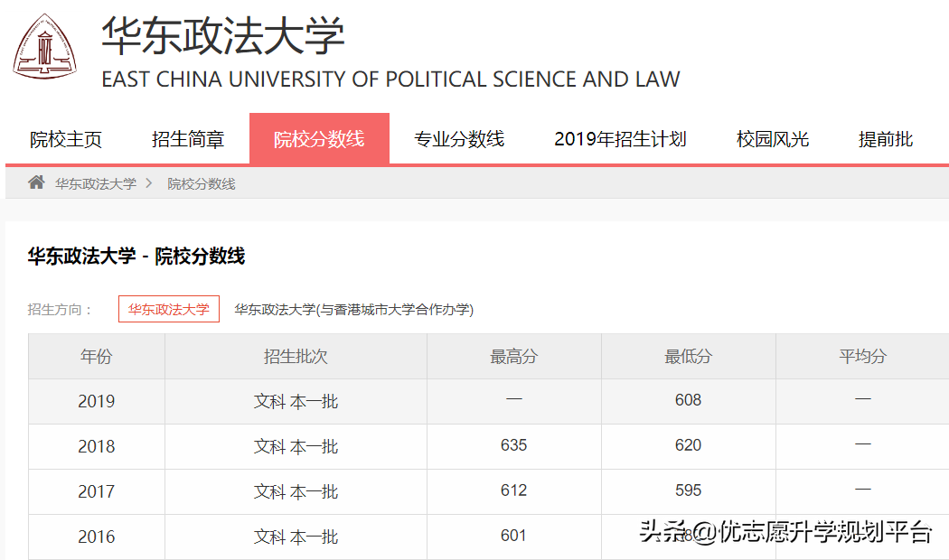949x560 pixels.
Task: Click the 招生批次 column header
Action: (x=296, y=356)
